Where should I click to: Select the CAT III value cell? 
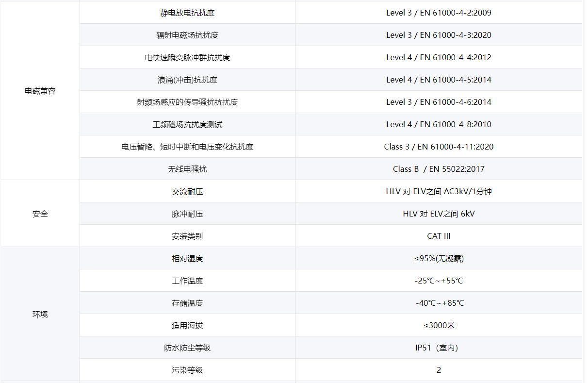(439, 236)
